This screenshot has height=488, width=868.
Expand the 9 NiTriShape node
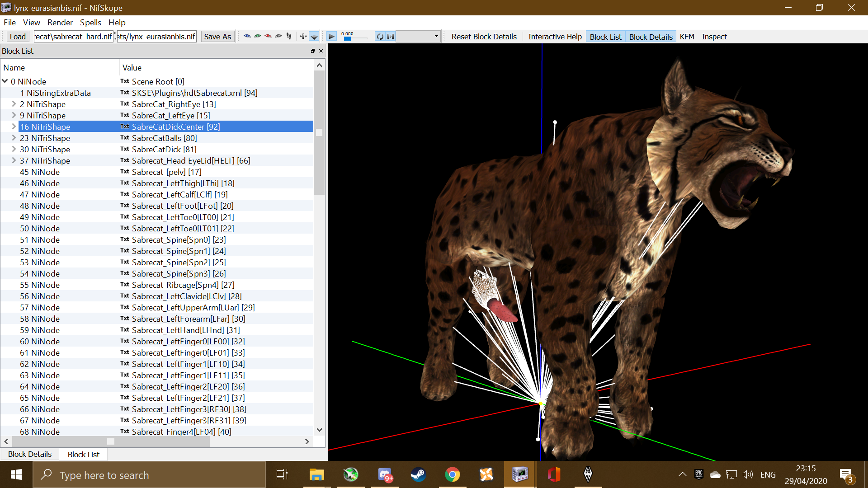pyautogui.click(x=14, y=115)
